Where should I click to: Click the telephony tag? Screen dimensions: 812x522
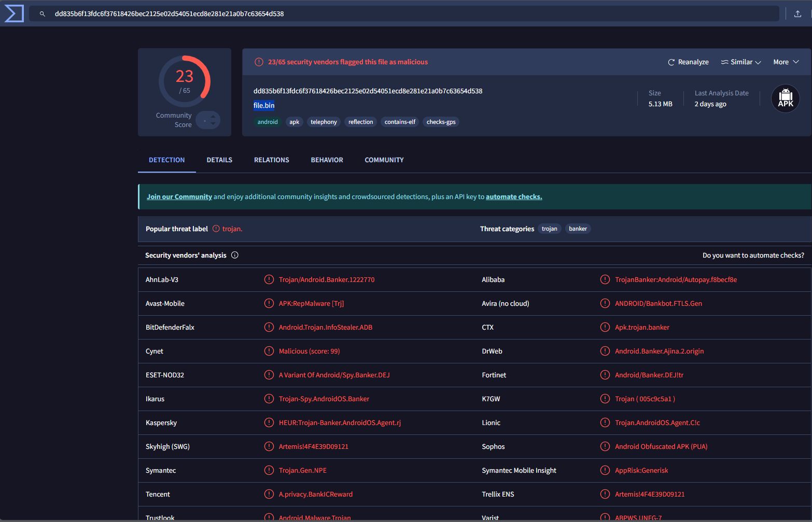(x=324, y=122)
